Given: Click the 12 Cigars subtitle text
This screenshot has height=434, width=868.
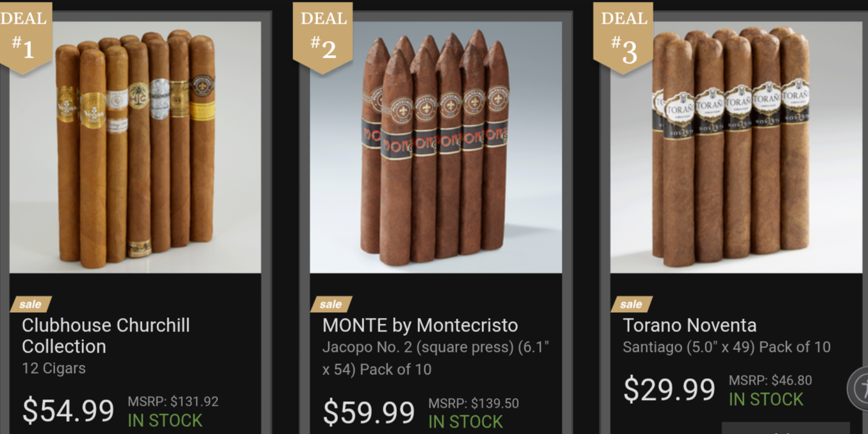Looking at the screenshot, I should coord(54,369).
